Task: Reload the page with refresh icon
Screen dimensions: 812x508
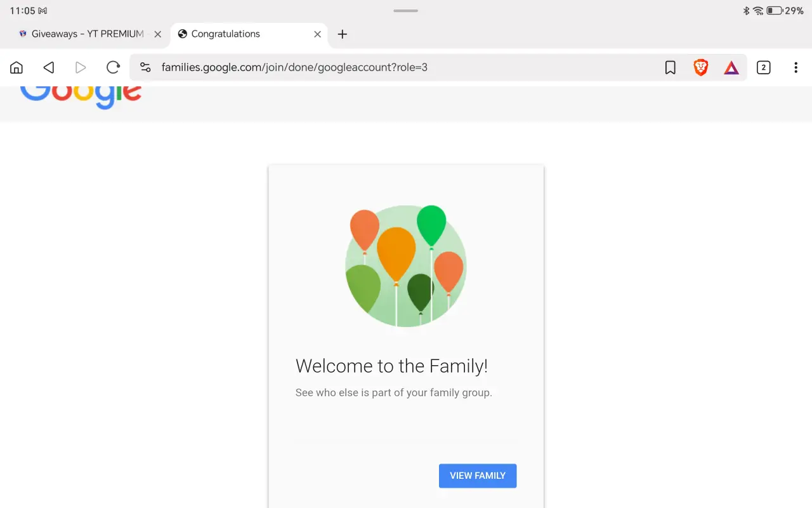Action: pyautogui.click(x=113, y=67)
